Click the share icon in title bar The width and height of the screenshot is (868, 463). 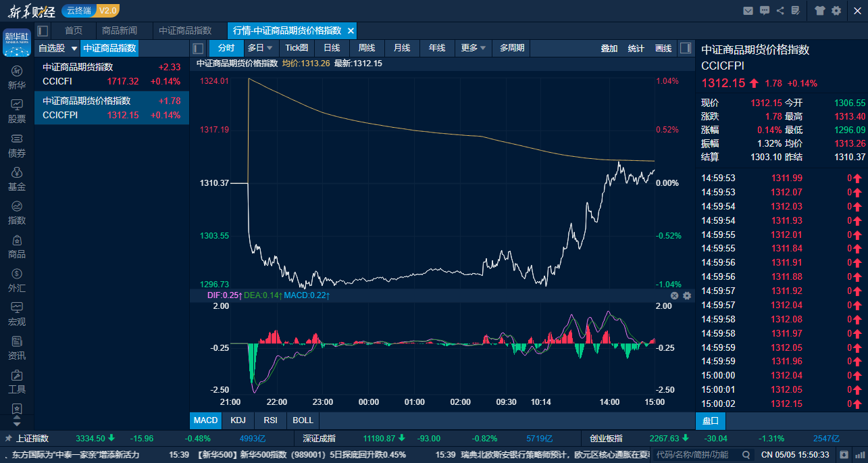pos(780,10)
